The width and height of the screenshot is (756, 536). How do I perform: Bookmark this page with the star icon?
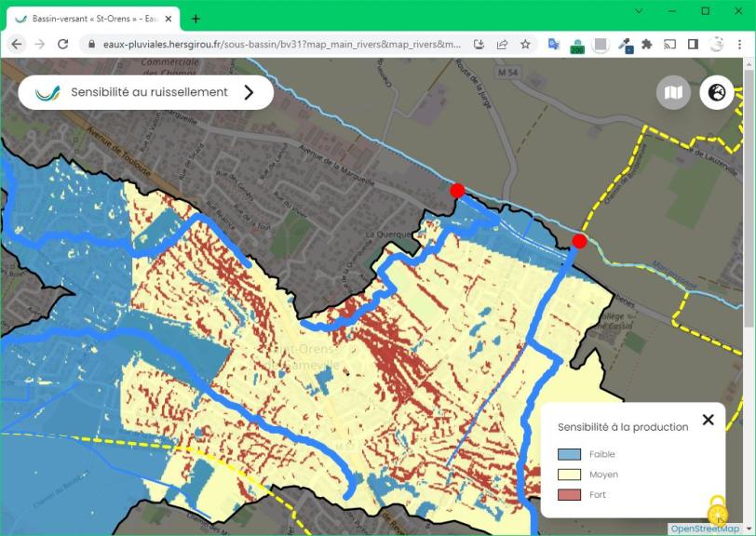(525, 44)
